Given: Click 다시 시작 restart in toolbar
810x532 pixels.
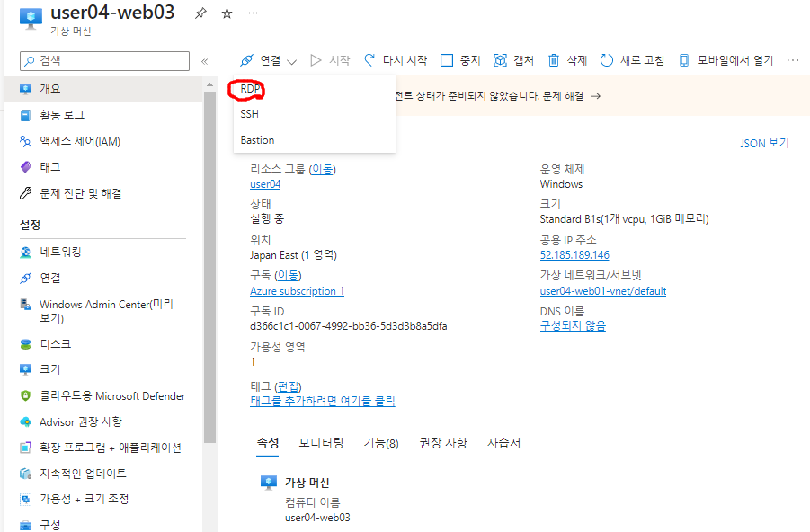Looking at the screenshot, I should (396, 60).
